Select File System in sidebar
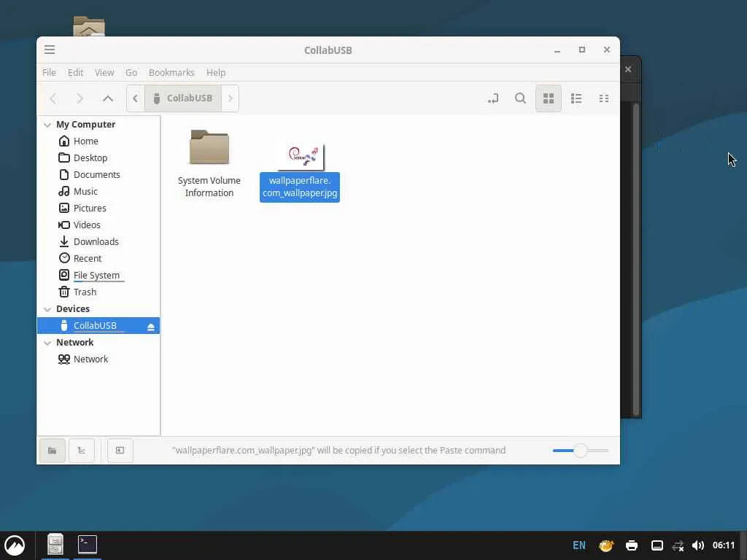Image resolution: width=747 pixels, height=560 pixels. tap(98, 275)
